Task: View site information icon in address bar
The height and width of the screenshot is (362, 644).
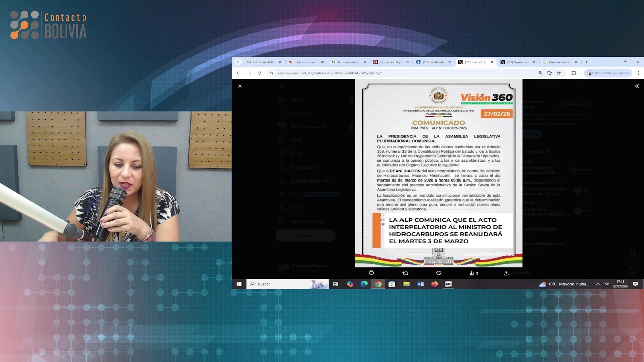Action: (x=272, y=73)
